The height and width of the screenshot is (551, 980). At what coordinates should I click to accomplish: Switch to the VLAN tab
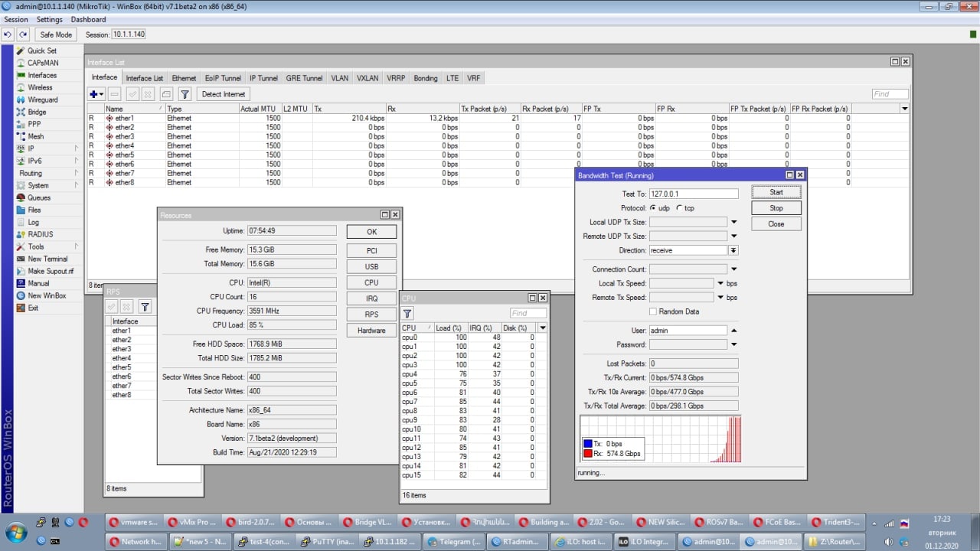339,78
